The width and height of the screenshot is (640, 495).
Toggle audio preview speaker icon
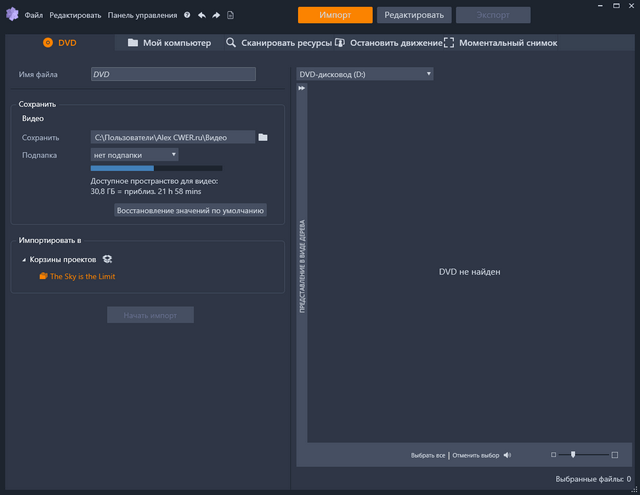[508, 455]
